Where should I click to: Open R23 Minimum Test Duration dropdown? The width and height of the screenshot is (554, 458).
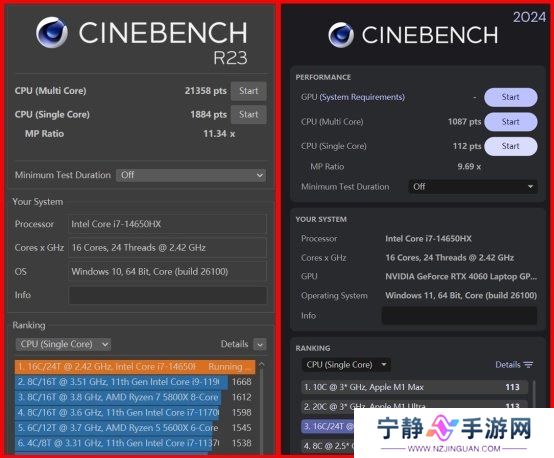click(x=191, y=175)
